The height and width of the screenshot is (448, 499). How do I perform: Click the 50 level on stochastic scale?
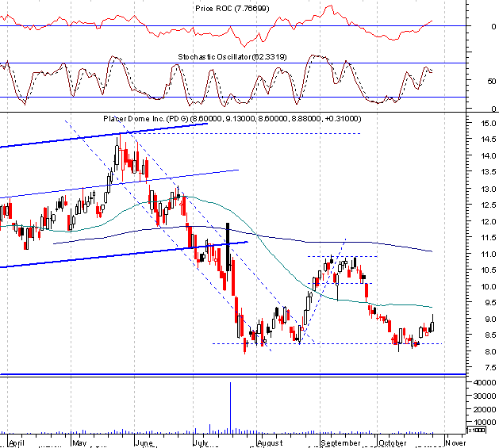click(x=491, y=82)
